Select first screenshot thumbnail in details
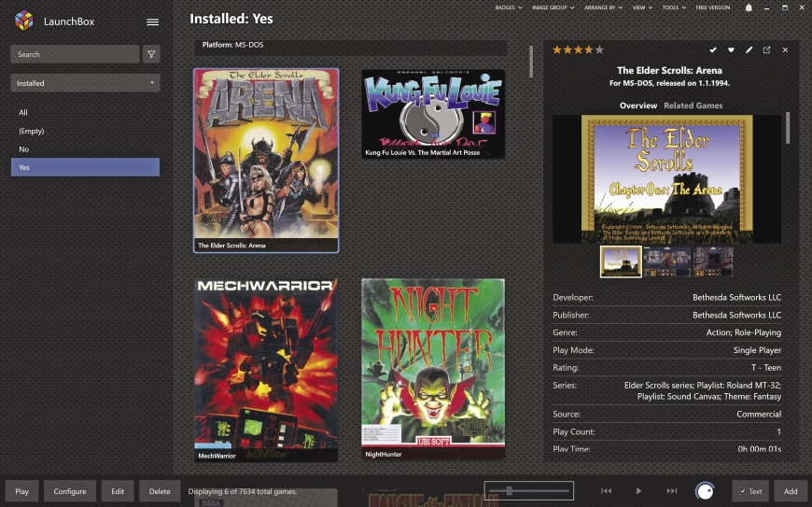Screen dimensions: 812x507 (621, 261)
